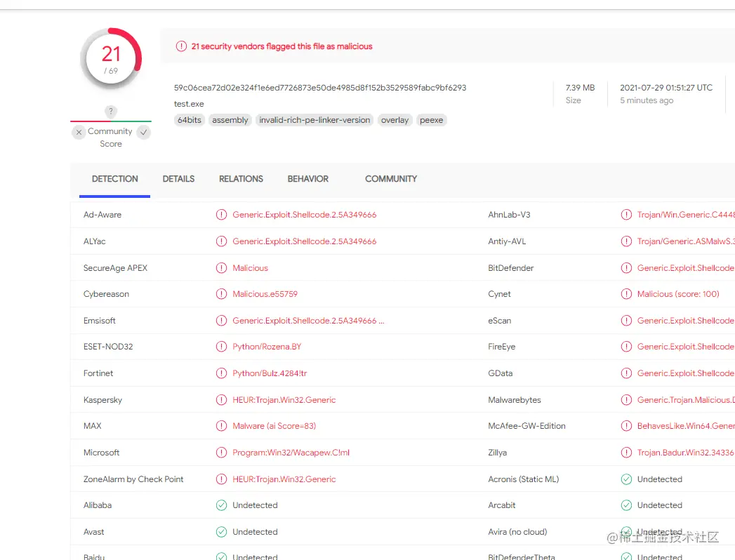Click alert icon in Fortinet row

coord(221,373)
